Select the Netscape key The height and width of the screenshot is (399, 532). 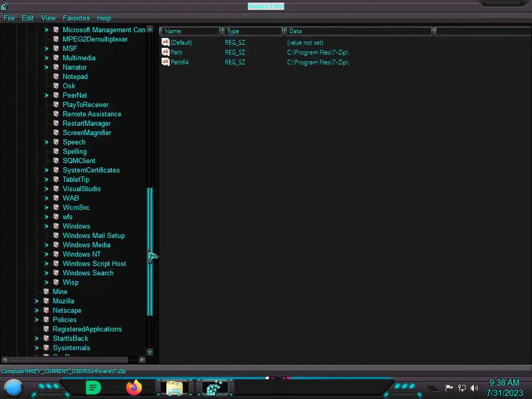(67, 311)
